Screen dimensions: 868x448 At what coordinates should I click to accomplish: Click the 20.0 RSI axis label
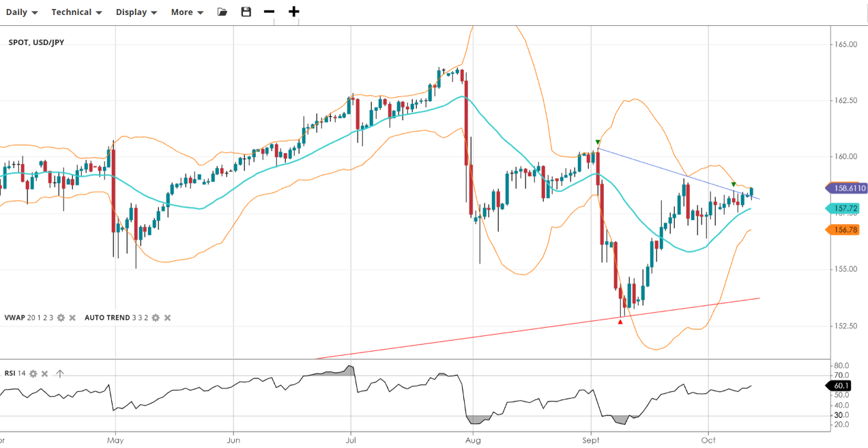coord(841,425)
